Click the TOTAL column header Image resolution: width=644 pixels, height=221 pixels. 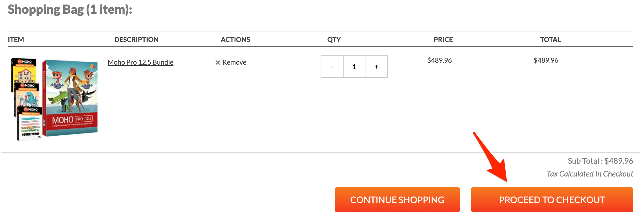click(550, 39)
